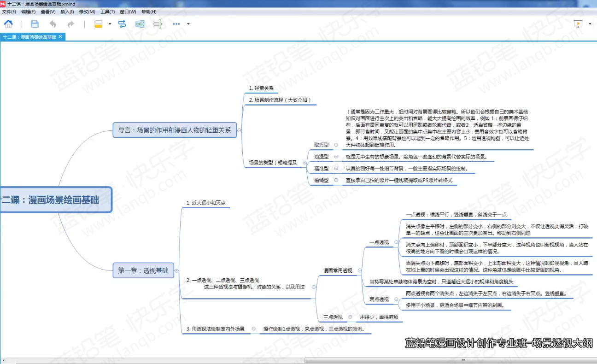Select the 漫画常用透视 subtopic

pos(338,270)
